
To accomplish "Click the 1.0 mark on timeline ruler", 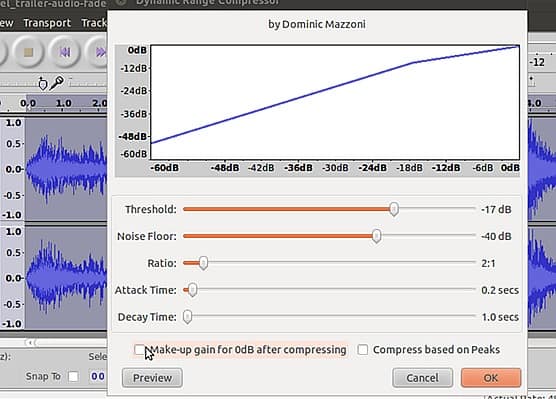I will tap(63, 103).
